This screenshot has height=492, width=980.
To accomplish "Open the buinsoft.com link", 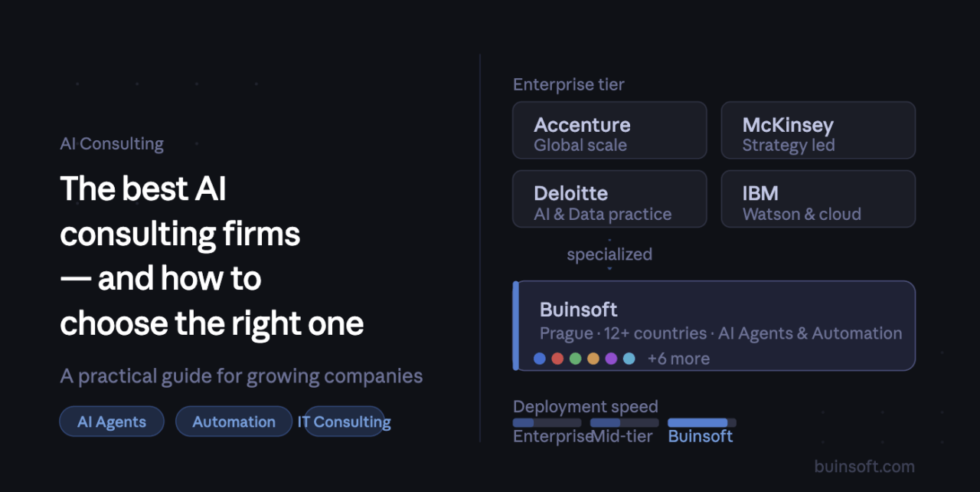I will click(864, 466).
